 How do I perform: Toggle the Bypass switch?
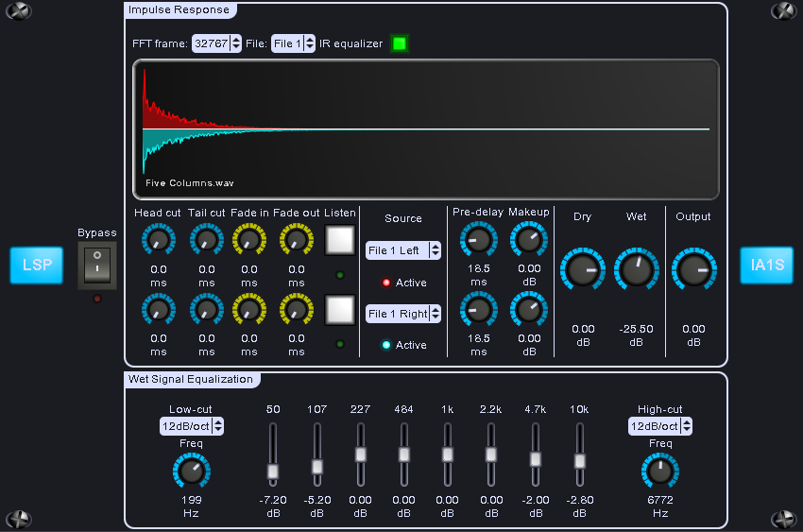[x=97, y=266]
